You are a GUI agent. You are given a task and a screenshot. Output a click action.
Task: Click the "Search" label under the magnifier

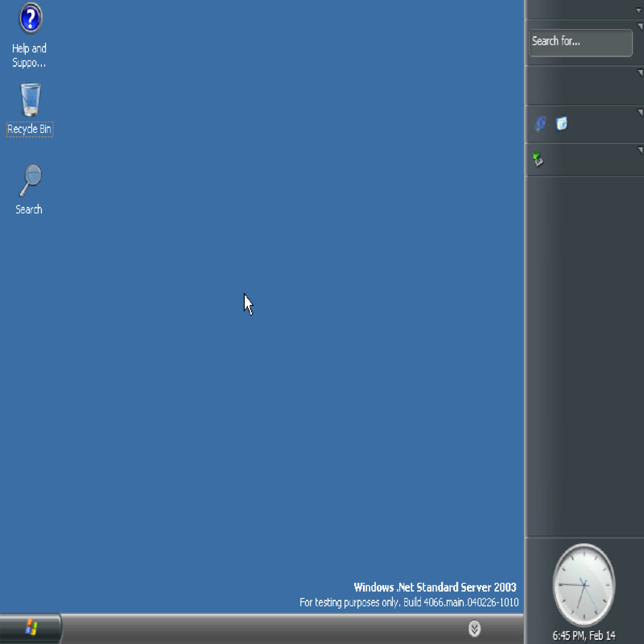29,209
